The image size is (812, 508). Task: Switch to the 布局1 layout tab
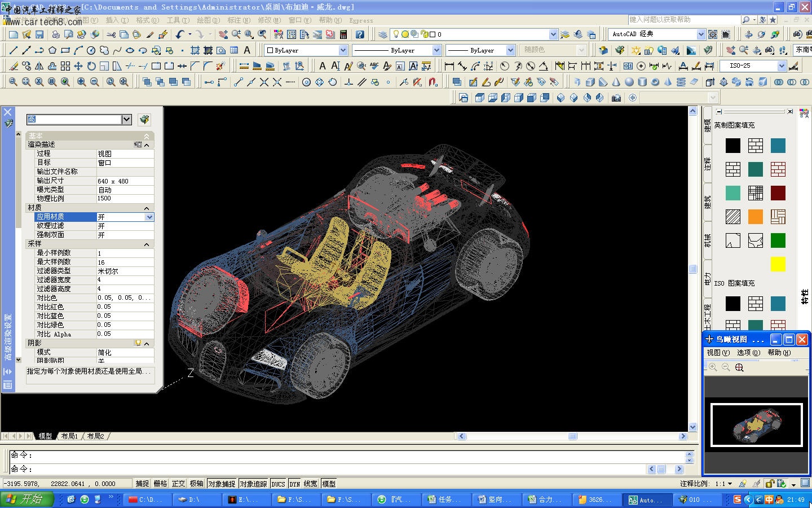point(69,436)
